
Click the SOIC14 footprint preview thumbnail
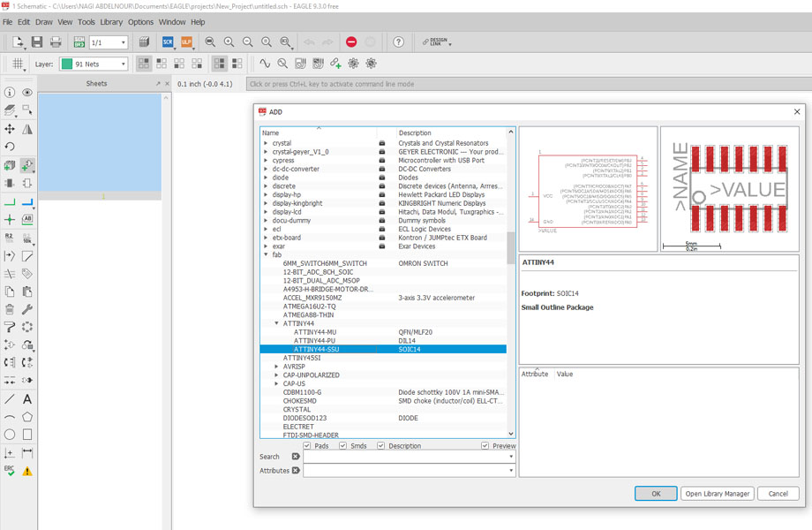(730, 189)
